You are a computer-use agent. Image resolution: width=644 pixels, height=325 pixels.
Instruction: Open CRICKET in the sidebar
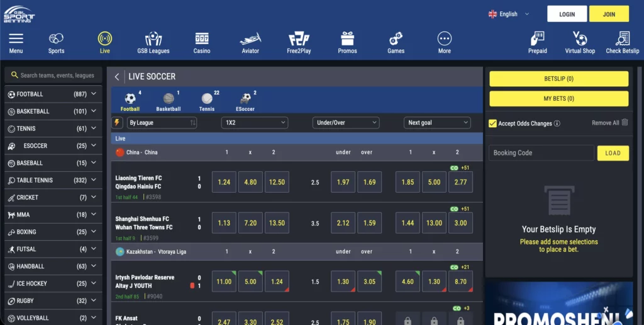click(53, 198)
